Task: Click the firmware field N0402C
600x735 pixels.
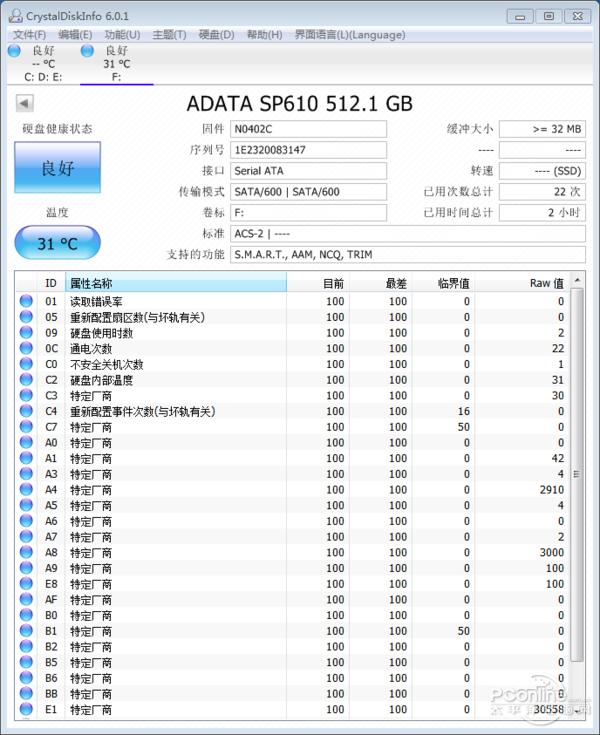Action: [x=308, y=129]
